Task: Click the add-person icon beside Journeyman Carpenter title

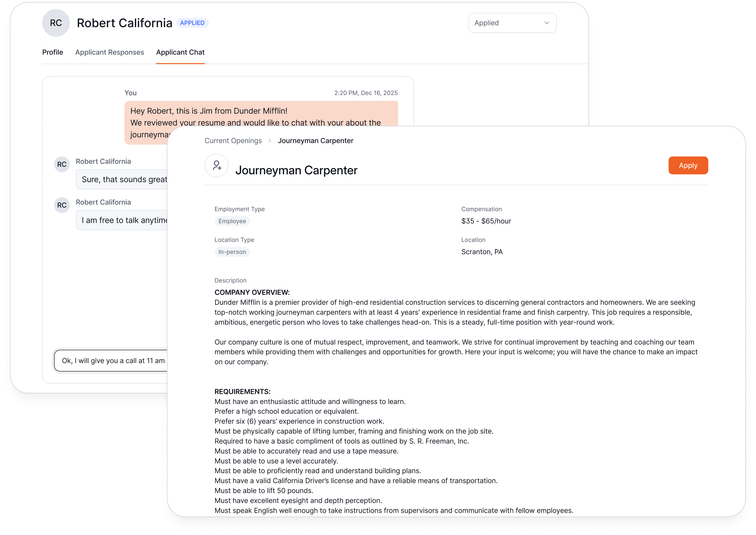Action: pos(217,165)
